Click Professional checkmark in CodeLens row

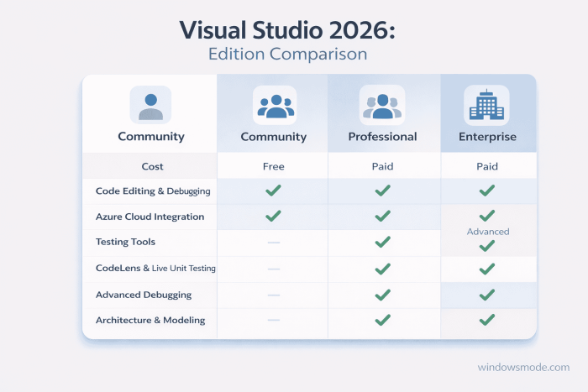tap(382, 269)
